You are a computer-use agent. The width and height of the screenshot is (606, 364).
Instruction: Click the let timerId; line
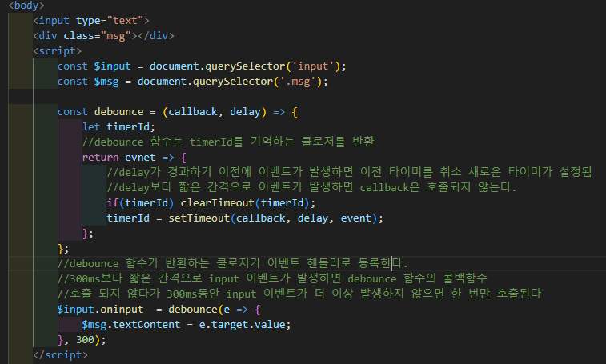pos(118,127)
